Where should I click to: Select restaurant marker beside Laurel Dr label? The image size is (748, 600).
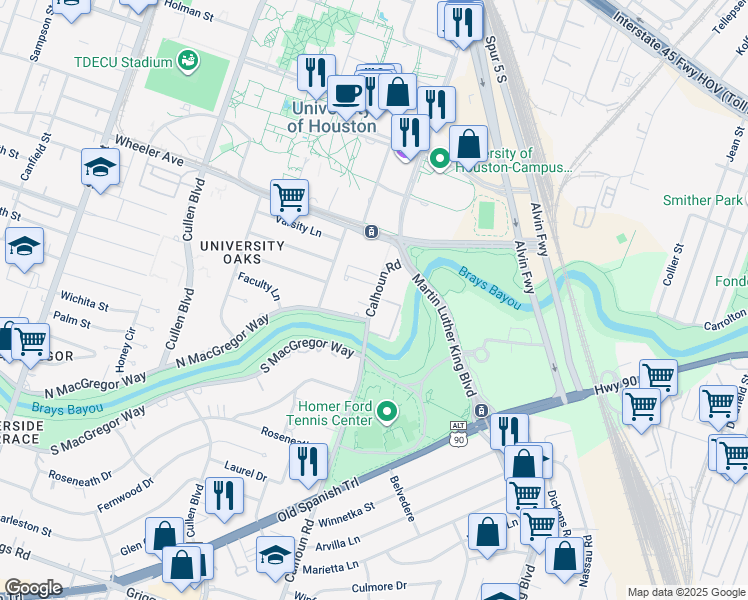(308, 462)
